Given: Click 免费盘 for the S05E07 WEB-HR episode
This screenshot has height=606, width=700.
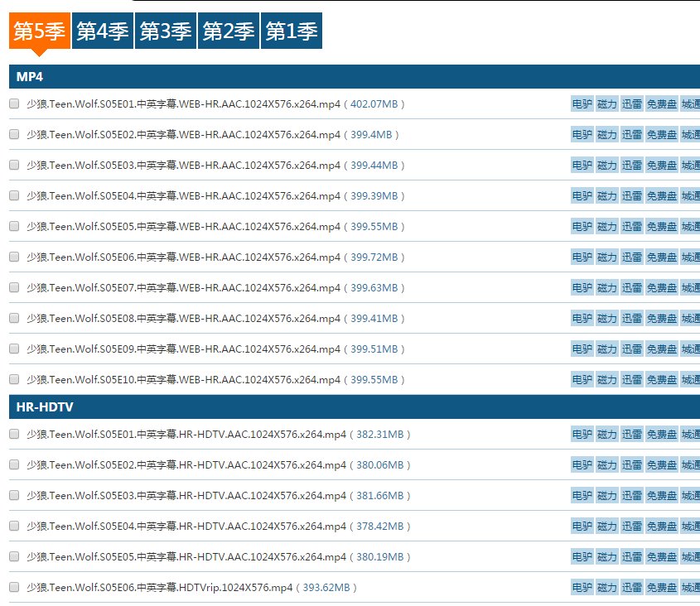Looking at the screenshot, I should click(661, 288).
